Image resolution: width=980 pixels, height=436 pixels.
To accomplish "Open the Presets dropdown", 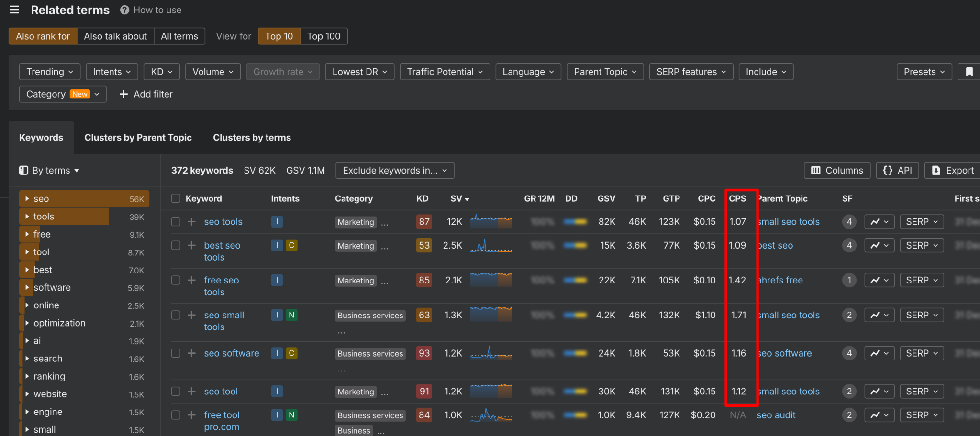I will (924, 71).
